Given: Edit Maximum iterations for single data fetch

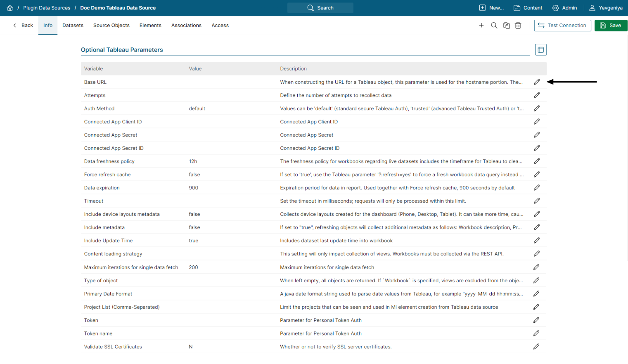Looking at the screenshot, I should 536,267.
